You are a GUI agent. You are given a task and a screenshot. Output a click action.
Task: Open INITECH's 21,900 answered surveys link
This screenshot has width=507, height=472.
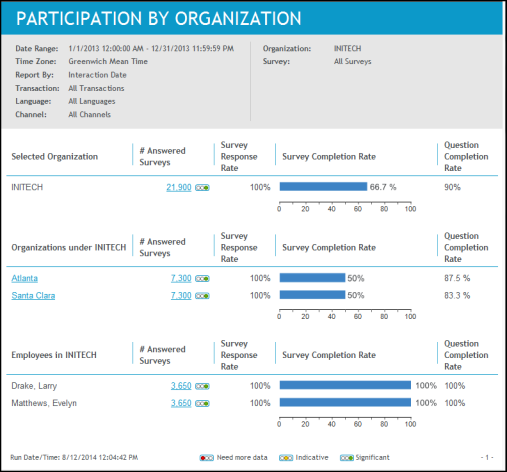click(x=179, y=187)
